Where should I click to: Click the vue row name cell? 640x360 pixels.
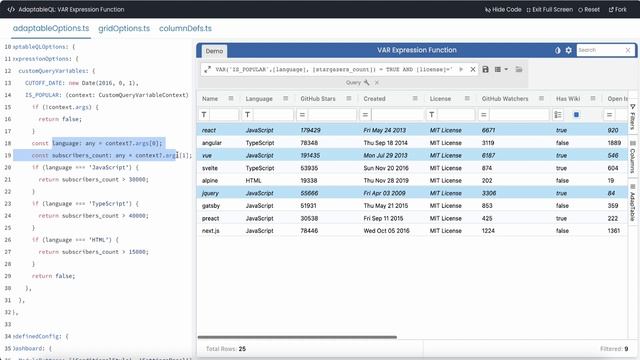(x=207, y=156)
